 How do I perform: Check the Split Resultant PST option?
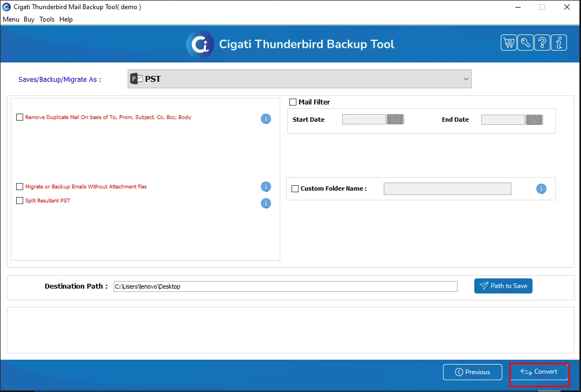pyautogui.click(x=19, y=201)
